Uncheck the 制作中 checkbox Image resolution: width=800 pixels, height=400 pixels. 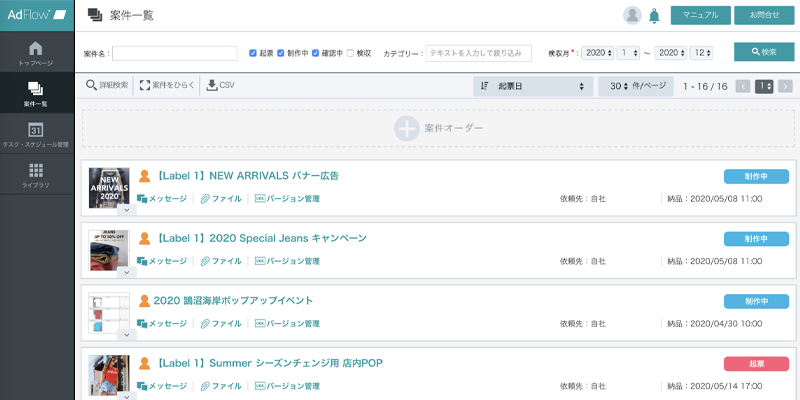[280, 53]
